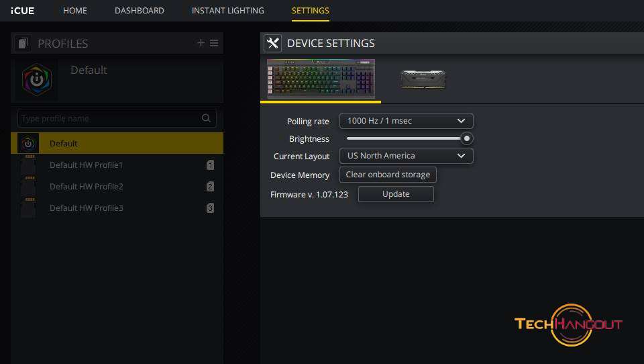The image size is (644, 364).
Task: Click Clear onboard storage button
Action: coord(388,175)
